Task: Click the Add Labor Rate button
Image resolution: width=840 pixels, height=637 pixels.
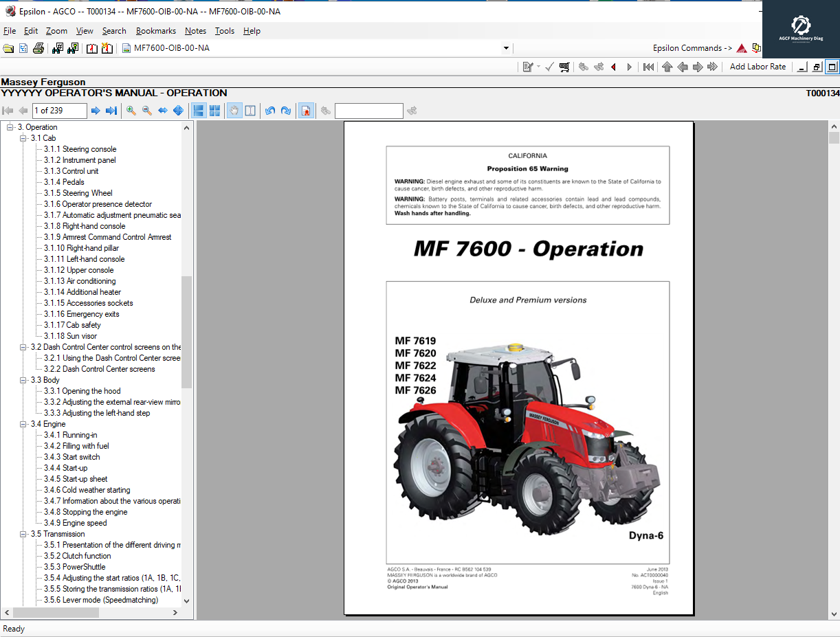Action: 758,67
